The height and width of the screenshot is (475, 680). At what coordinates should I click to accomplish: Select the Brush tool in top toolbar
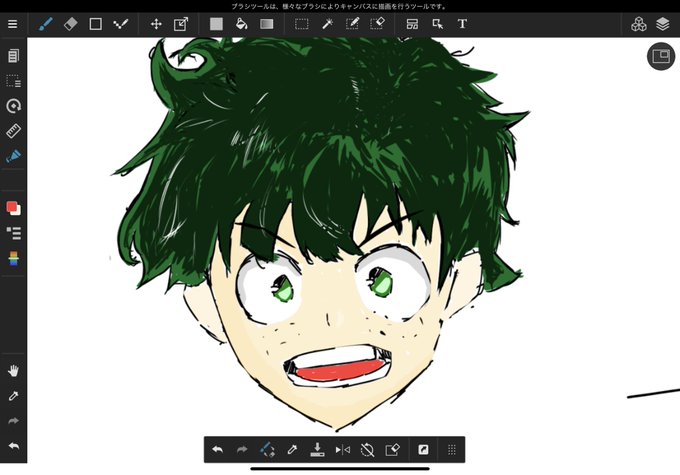[x=46, y=24]
